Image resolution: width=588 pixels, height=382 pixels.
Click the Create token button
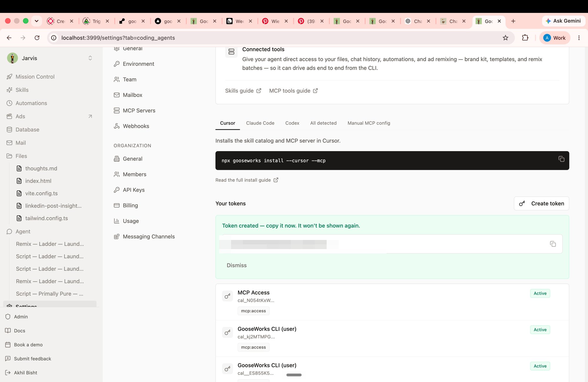(541, 203)
